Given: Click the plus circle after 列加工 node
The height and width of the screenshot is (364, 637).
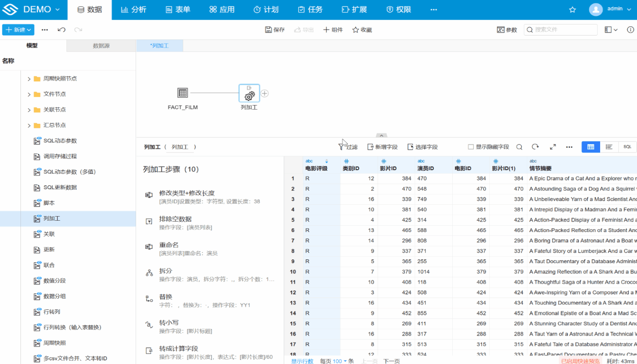Looking at the screenshot, I should pyautogui.click(x=264, y=93).
